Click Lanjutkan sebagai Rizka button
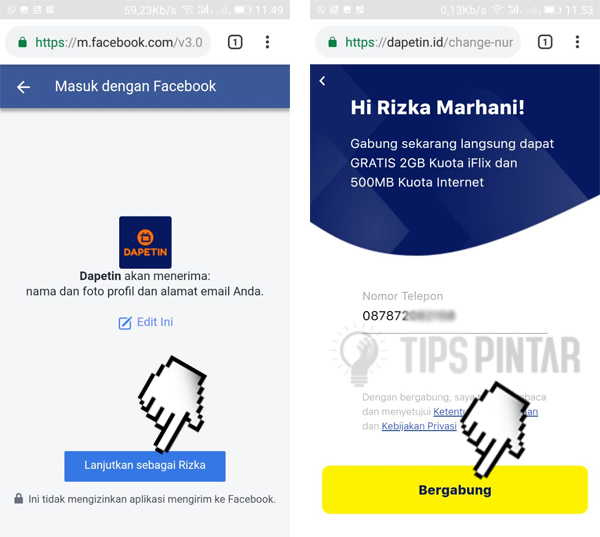The height and width of the screenshot is (537, 600). (145, 466)
